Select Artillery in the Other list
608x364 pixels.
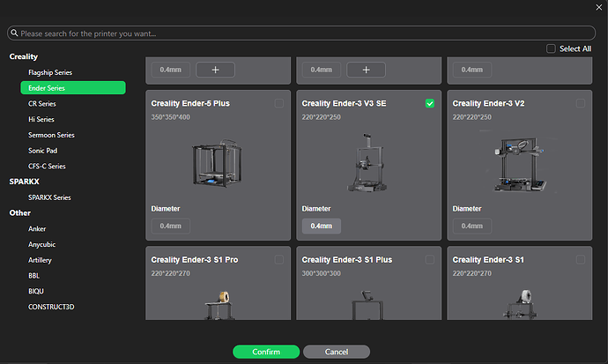(x=40, y=260)
